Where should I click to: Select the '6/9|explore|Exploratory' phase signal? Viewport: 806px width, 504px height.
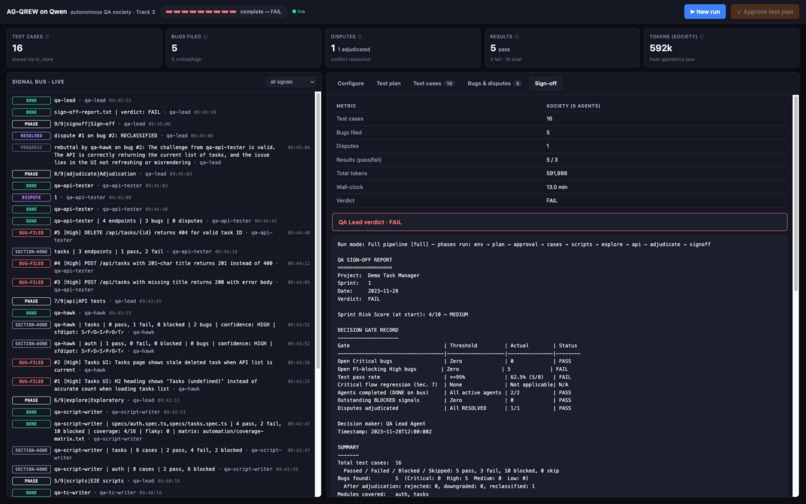click(x=163, y=400)
